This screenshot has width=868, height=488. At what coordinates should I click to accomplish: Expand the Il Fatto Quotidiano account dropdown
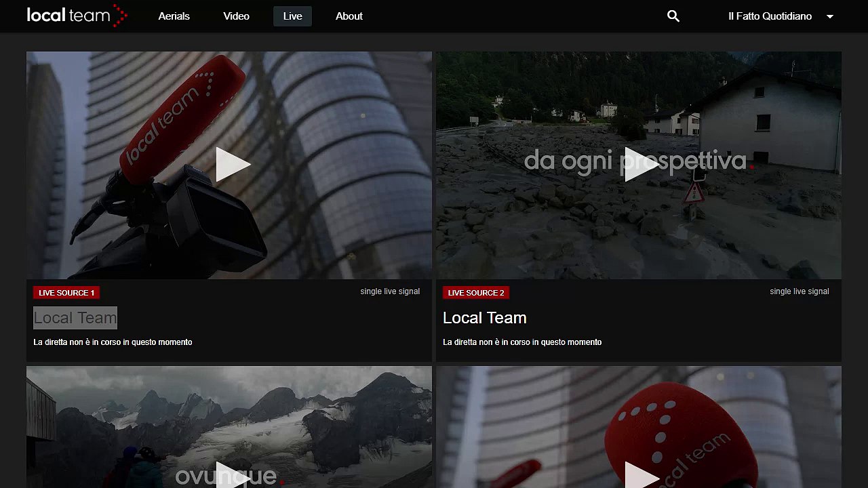pyautogui.click(x=830, y=17)
